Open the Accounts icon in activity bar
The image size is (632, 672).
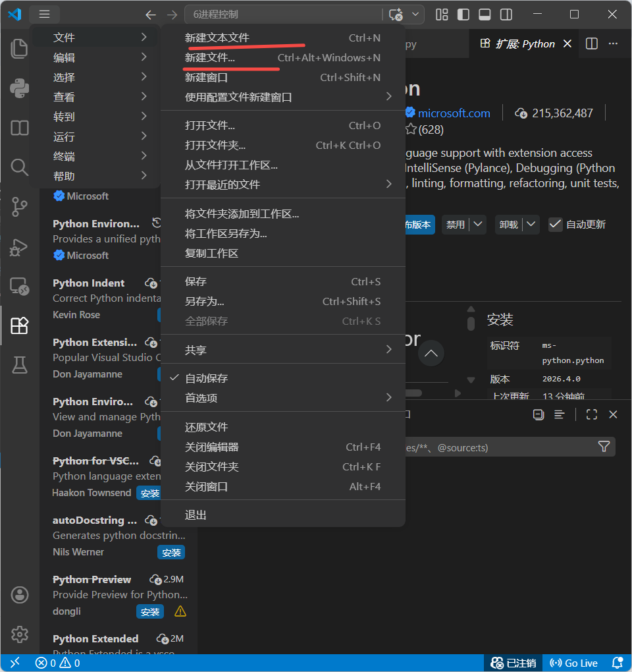(x=19, y=595)
